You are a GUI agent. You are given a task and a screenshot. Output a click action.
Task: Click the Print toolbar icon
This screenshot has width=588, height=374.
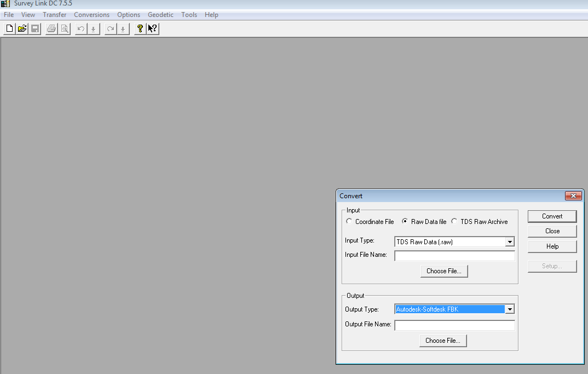(51, 28)
